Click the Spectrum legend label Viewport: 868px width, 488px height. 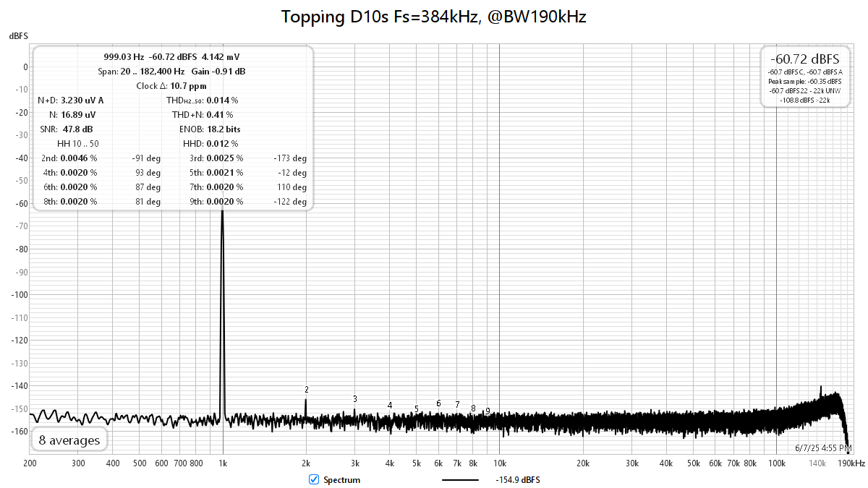[341, 480]
